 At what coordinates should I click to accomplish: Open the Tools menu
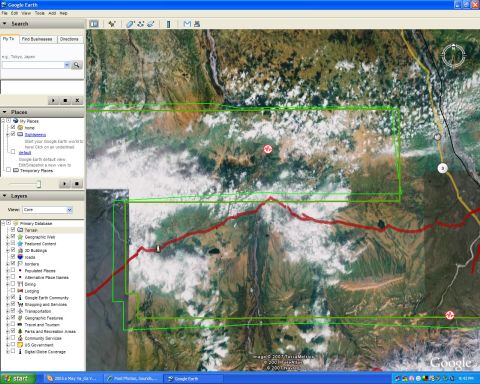40,13
